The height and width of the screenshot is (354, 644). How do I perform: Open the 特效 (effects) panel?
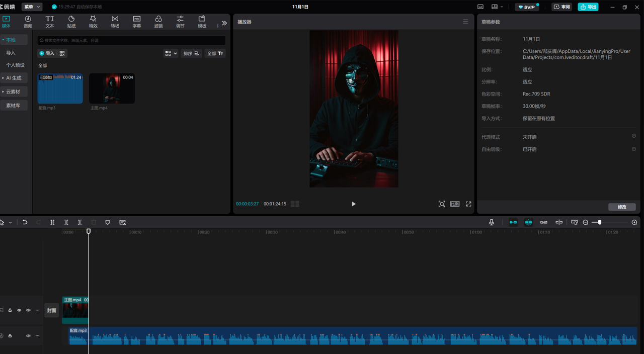(x=93, y=22)
